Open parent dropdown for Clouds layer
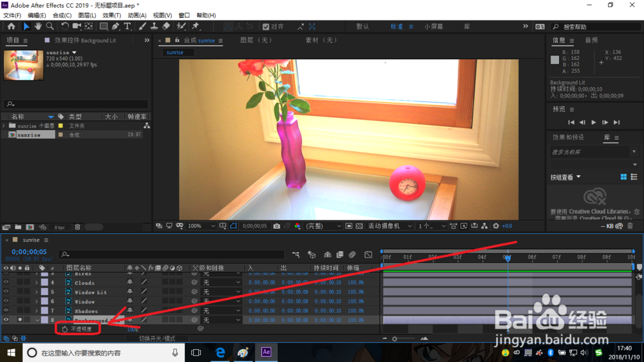 [x=222, y=282]
